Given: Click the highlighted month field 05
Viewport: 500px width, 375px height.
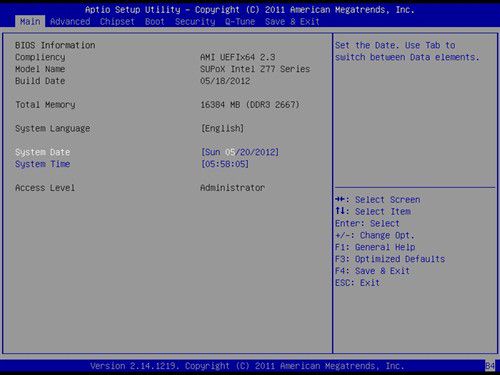Looking at the screenshot, I should 230,152.
